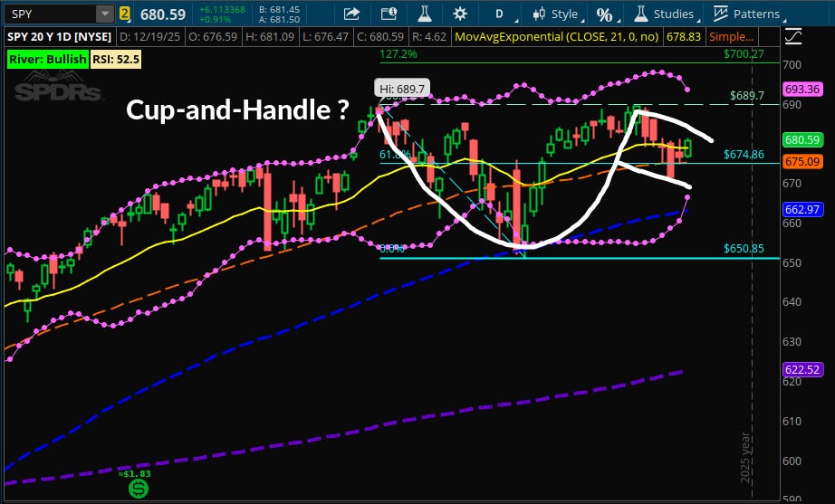The image size is (835, 504).
Task: Click the C: 680.59 close value
Action: click(x=380, y=37)
